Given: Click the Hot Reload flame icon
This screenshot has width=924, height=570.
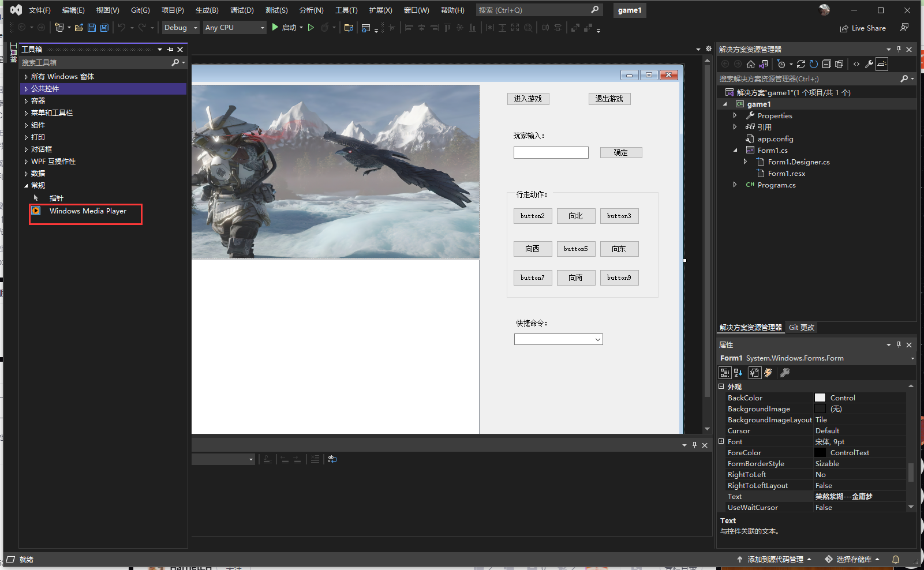Looking at the screenshot, I should click(325, 28).
